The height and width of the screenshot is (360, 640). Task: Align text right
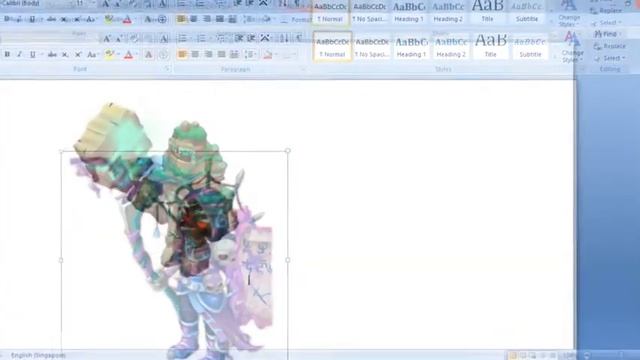(208, 54)
